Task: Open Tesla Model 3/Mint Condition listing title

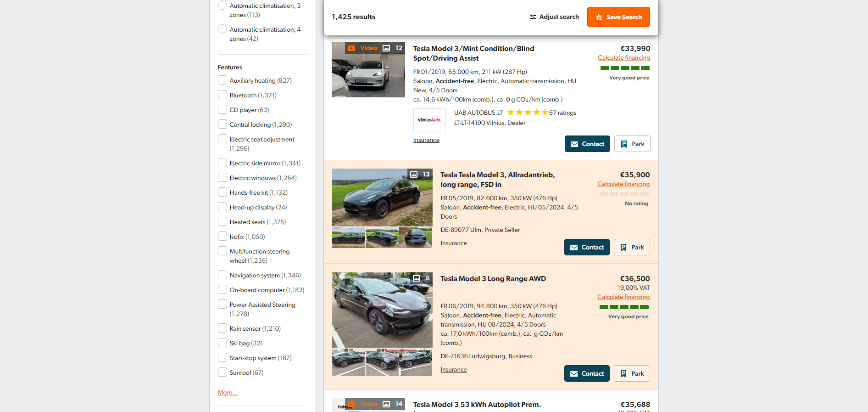Action: 473,53
